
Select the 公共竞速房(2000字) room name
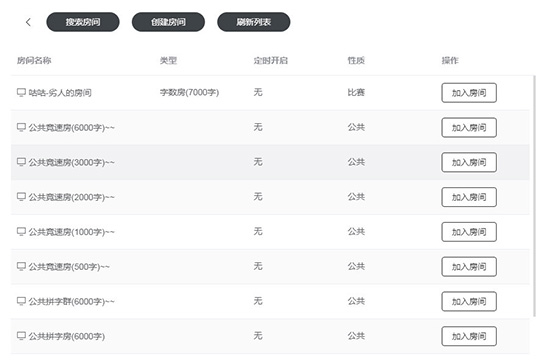[71, 197]
